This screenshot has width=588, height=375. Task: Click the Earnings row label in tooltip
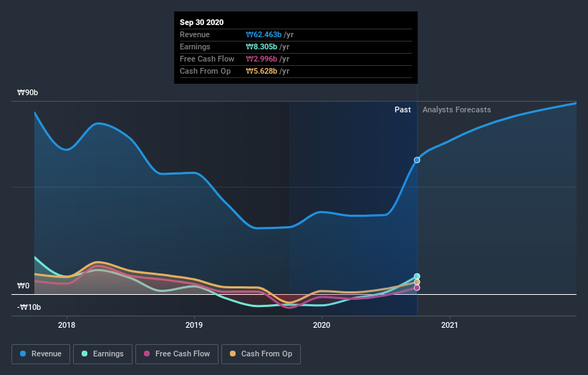coord(195,47)
